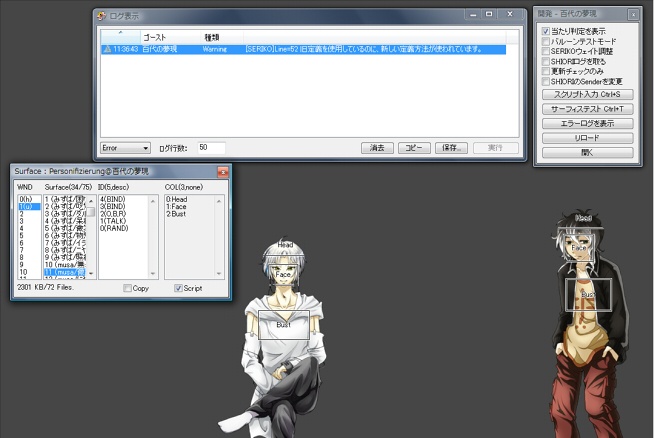Image resolution: width=654 pixels, height=438 pixels.
Task: Enable 更新チェックのみ checkbox
Action: 546,71
